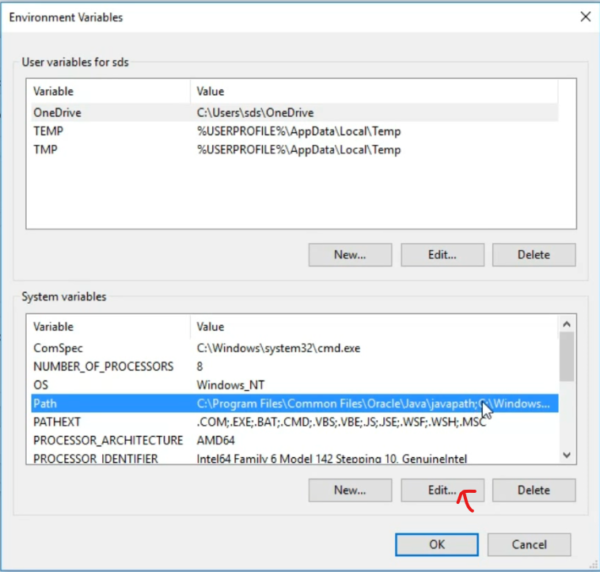Close the Environment Variables dialog
The height and width of the screenshot is (572, 600).
pyautogui.click(x=585, y=17)
